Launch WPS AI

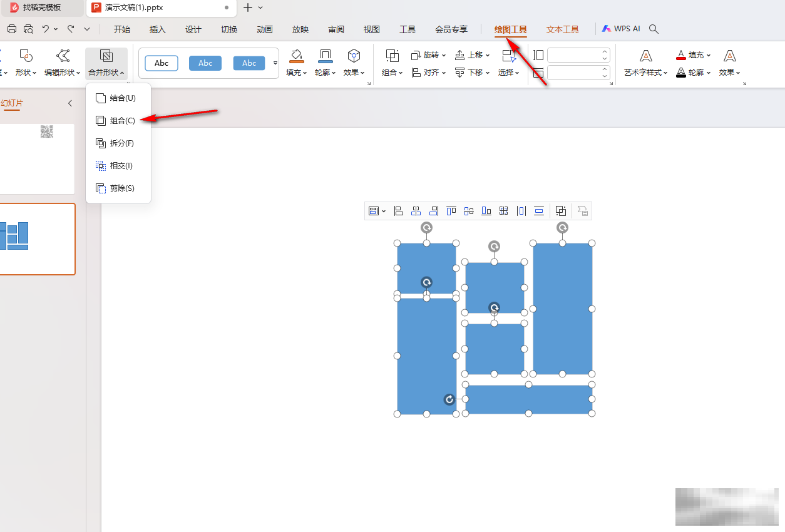tap(621, 29)
